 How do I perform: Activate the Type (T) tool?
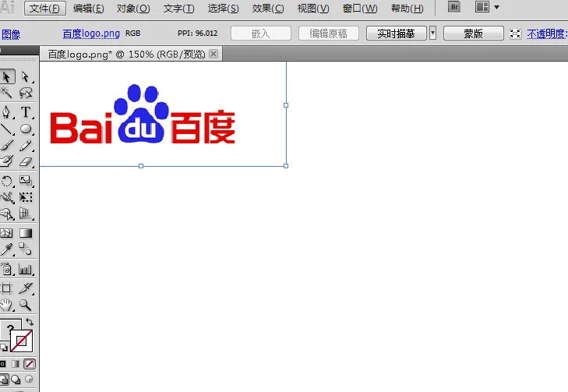click(26, 112)
